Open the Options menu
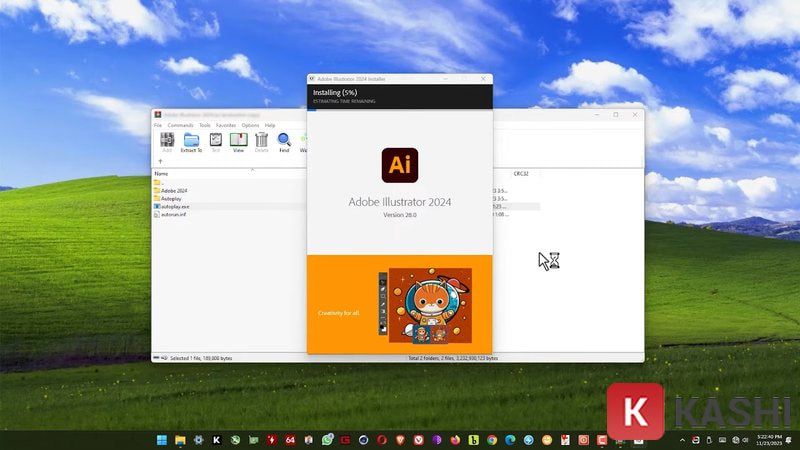 click(x=250, y=125)
